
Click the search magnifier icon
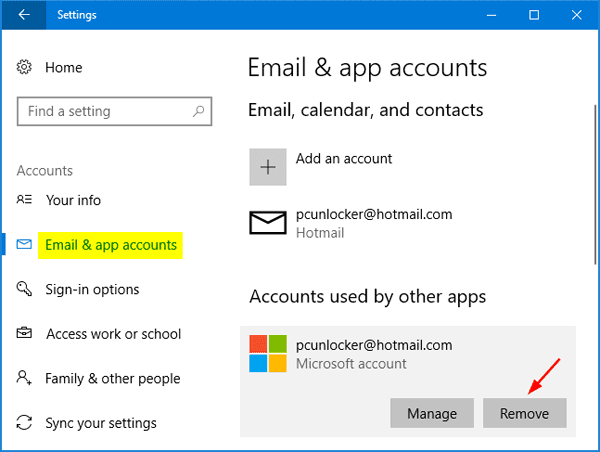click(198, 111)
